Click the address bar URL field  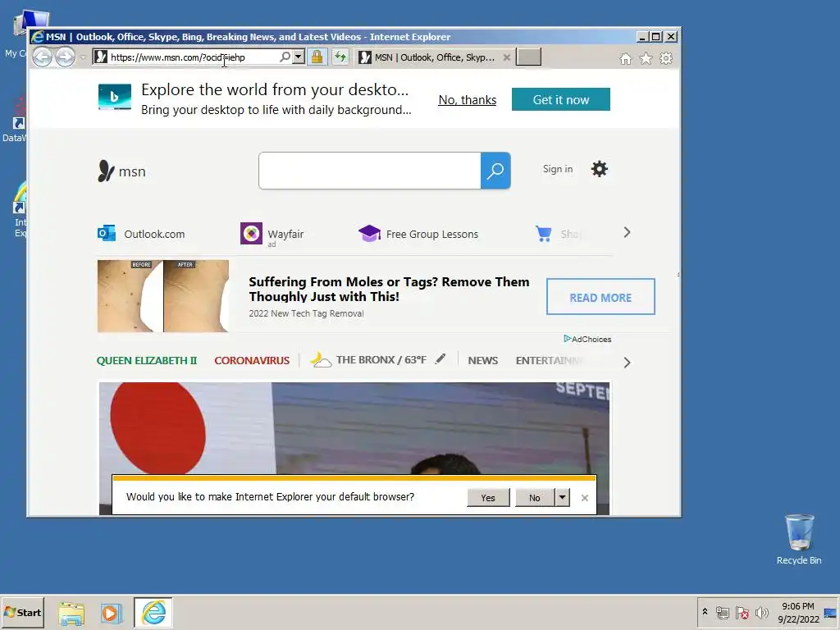tap(193, 57)
